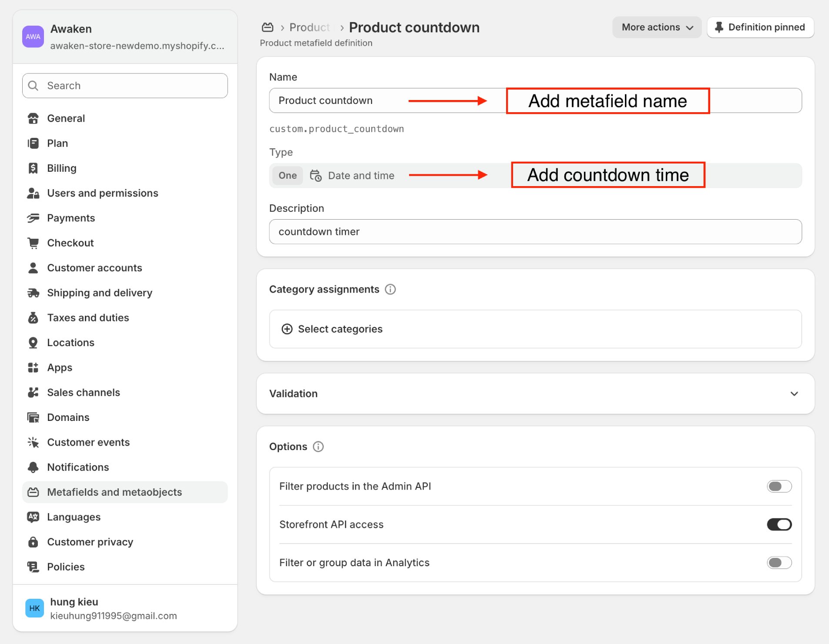Click the General store icon in sidebar
The height and width of the screenshot is (644, 829).
click(33, 118)
